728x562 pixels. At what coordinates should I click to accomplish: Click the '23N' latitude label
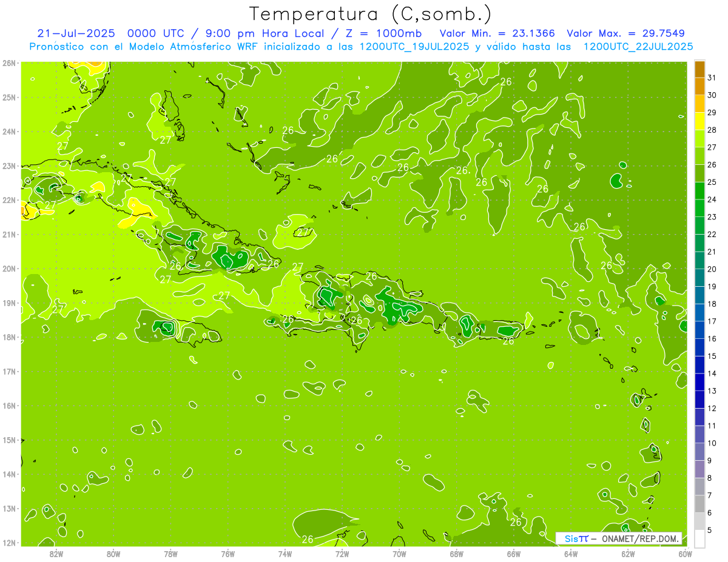click(8, 166)
